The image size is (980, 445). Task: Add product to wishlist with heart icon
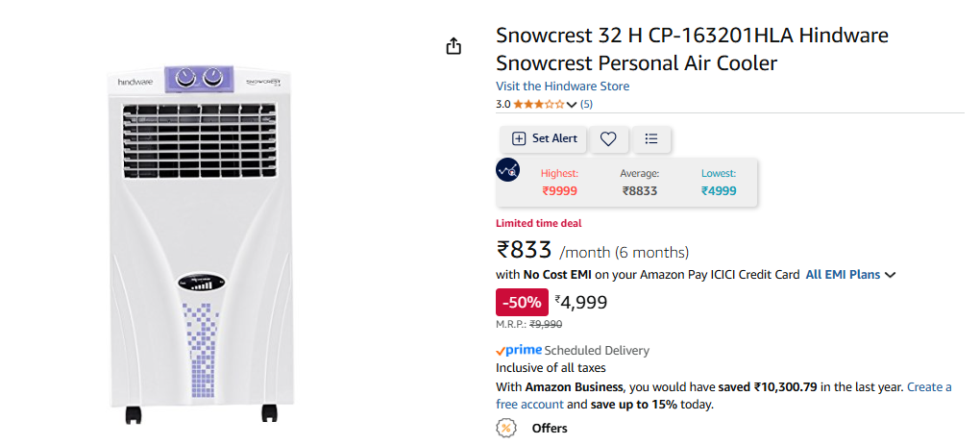tap(608, 138)
